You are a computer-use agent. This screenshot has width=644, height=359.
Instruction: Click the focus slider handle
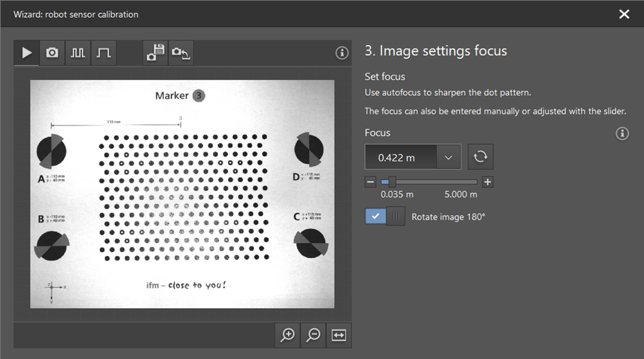(x=392, y=182)
